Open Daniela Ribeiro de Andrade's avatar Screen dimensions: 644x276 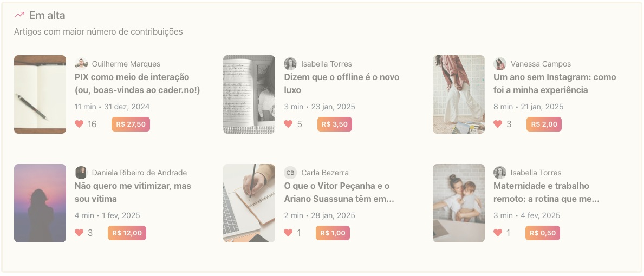click(81, 173)
